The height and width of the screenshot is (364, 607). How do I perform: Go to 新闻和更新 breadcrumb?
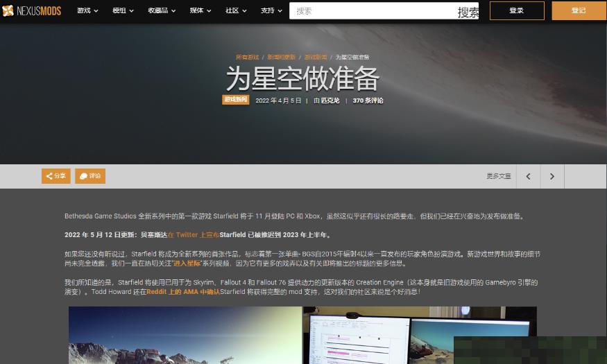[281, 58]
